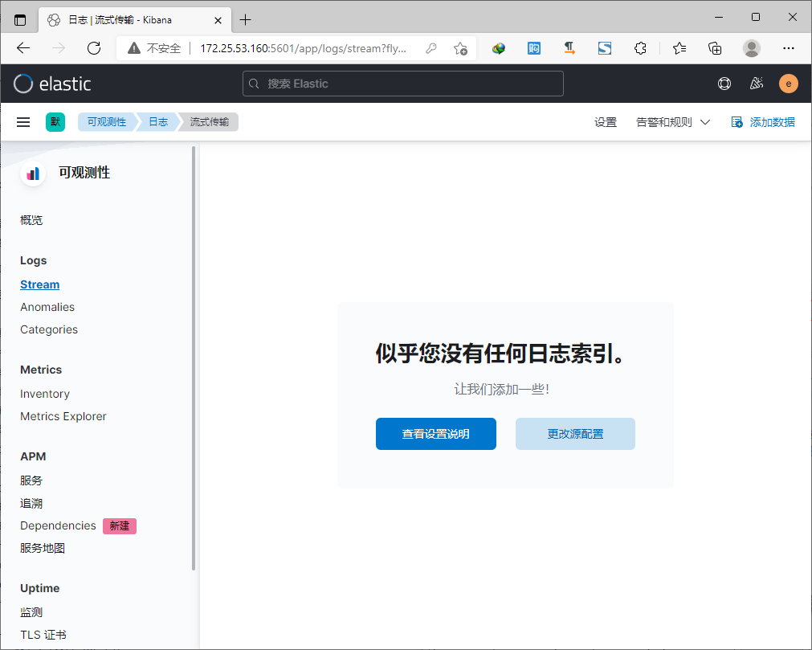Click the blue translate extension icon
Screen dimensions: 812x650
534,48
